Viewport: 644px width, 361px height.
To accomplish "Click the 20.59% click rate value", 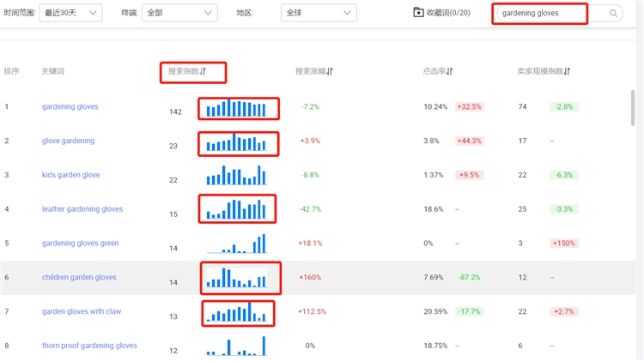I will point(435,311).
